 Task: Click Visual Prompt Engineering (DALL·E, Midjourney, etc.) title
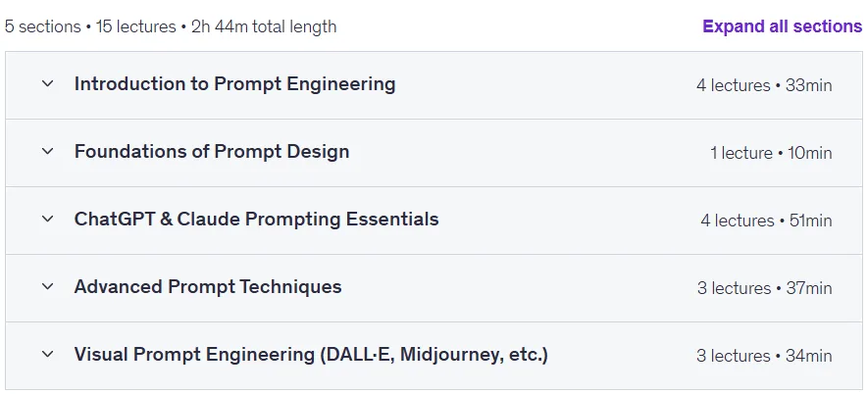311,354
